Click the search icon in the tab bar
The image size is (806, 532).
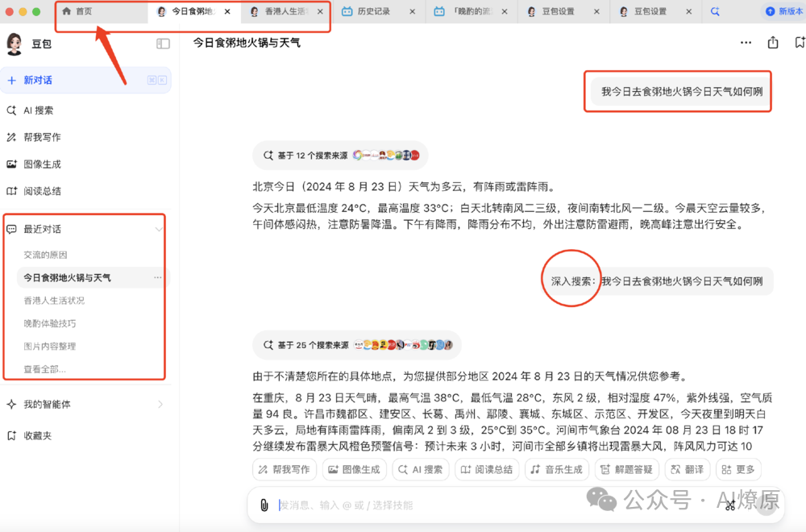(x=716, y=12)
